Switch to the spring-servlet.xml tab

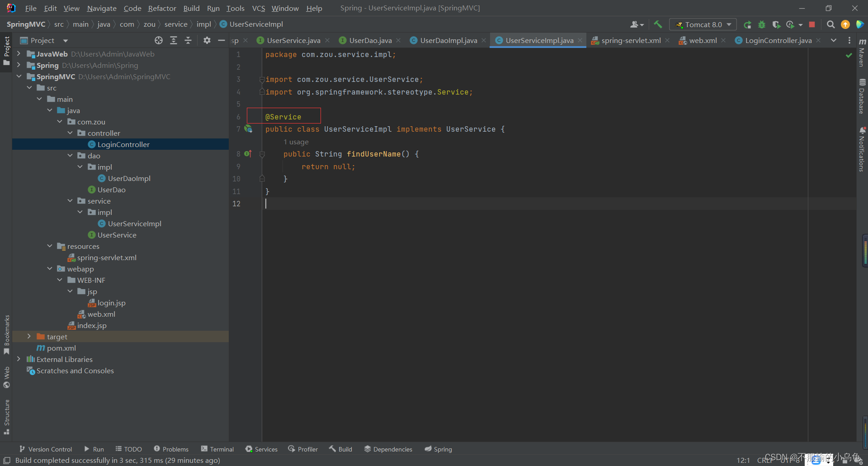pos(630,40)
